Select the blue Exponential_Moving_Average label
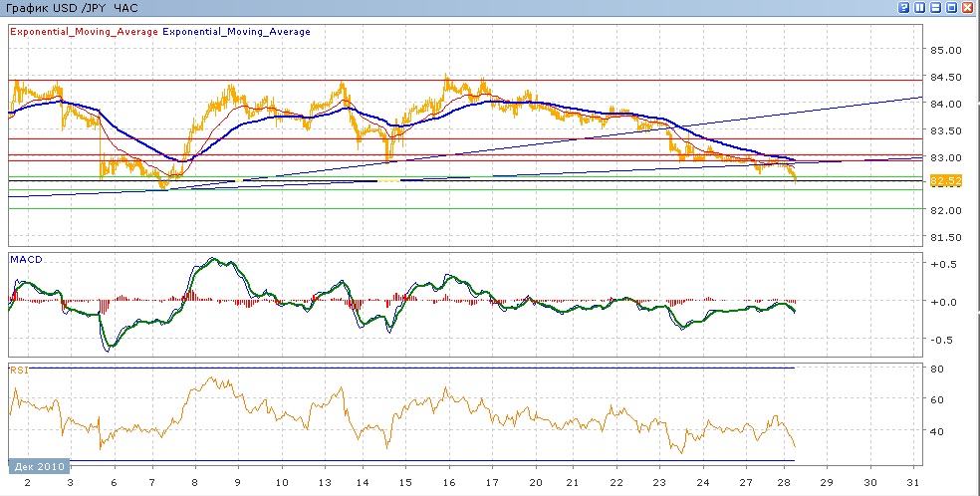Image resolution: width=980 pixels, height=496 pixels. [236, 32]
